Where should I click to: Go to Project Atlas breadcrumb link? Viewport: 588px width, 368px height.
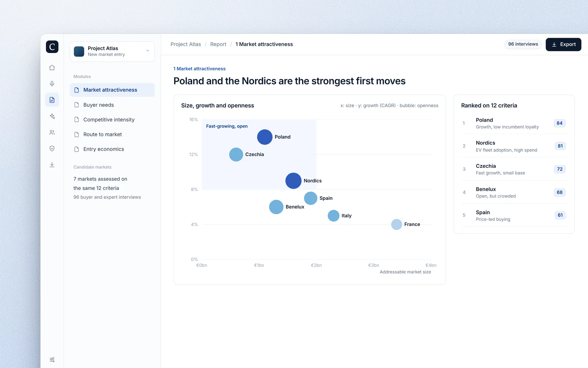point(186,44)
